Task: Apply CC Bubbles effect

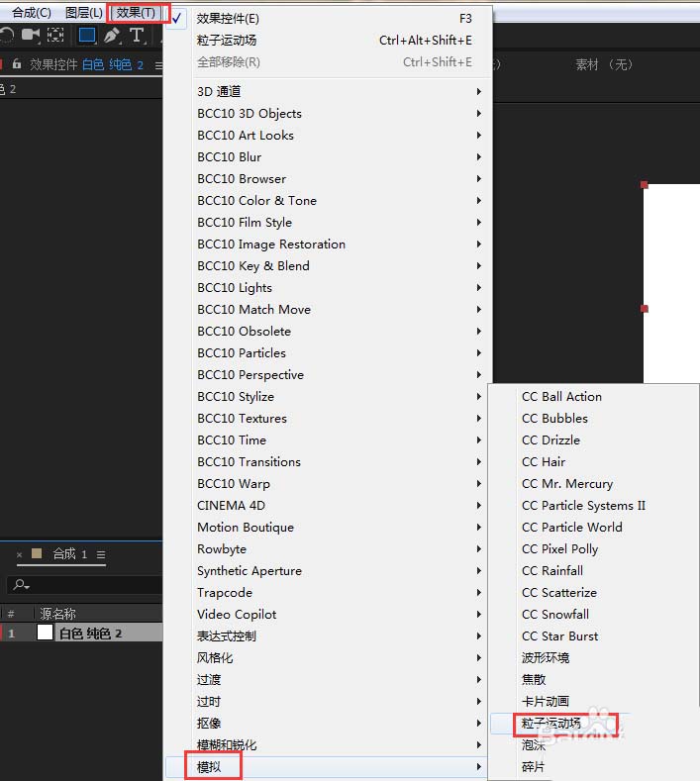Action: [594, 419]
